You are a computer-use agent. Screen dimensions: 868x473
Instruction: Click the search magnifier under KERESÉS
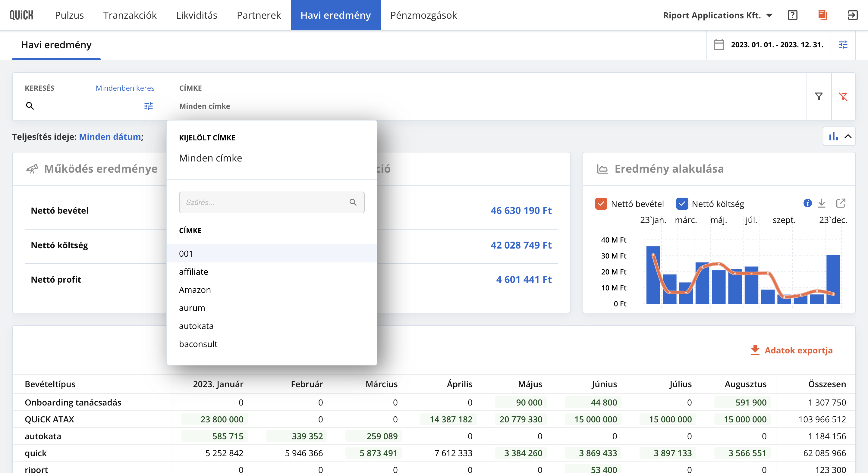click(x=30, y=106)
